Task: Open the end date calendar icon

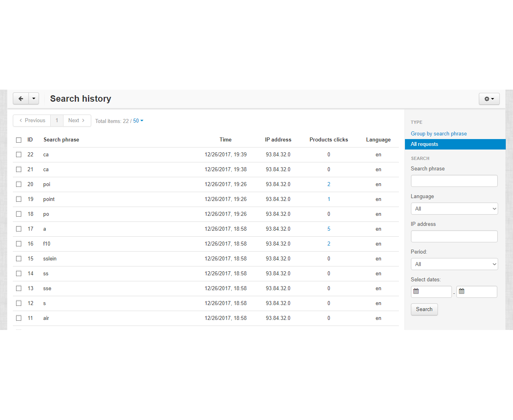Action: [462, 291]
